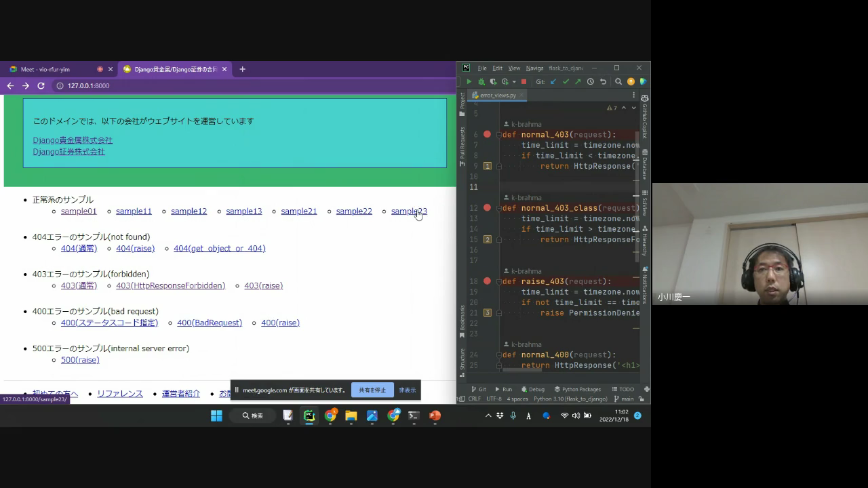This screenshot has width=868, height=488.
Task: Push commits with the green arrow icon
Action: coord(578,82)
